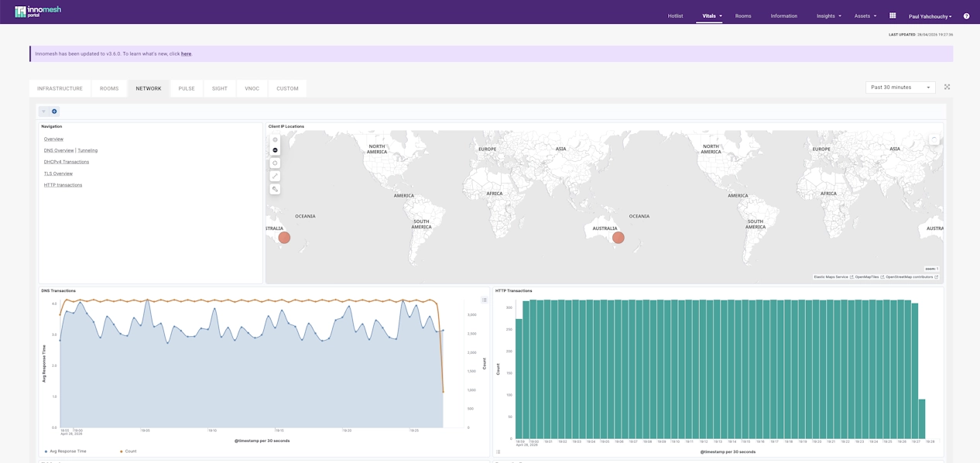The height and width of the screenshot is (463, 980).
Task: Go to Hotlist in the header
Action: click(675, 16)
